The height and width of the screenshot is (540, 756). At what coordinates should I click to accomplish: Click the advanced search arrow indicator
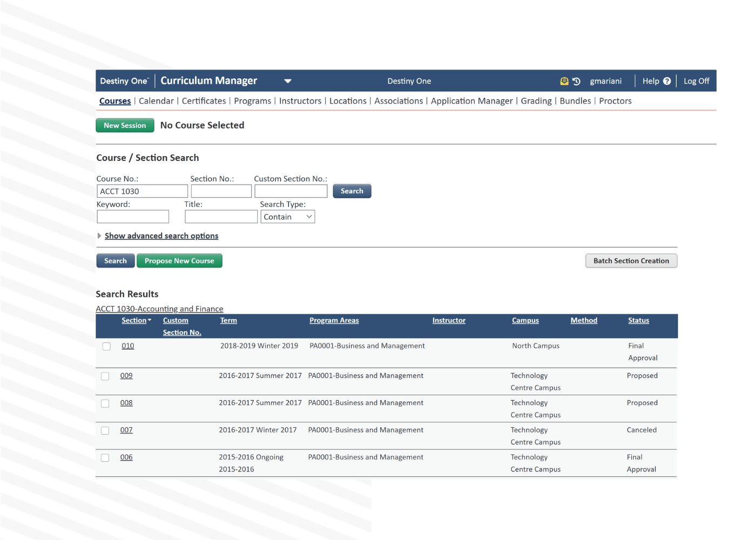tap(99, 235)
